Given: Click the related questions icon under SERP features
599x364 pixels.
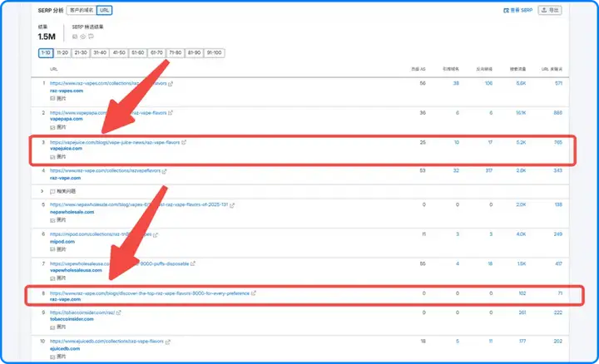Looking at the screenshot, I should 91,37.
